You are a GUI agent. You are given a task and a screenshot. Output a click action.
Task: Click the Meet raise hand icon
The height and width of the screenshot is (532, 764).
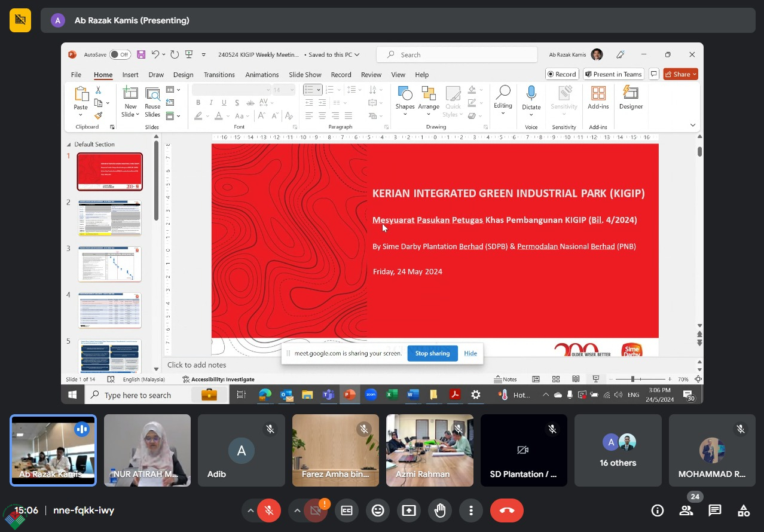(440, 510)
